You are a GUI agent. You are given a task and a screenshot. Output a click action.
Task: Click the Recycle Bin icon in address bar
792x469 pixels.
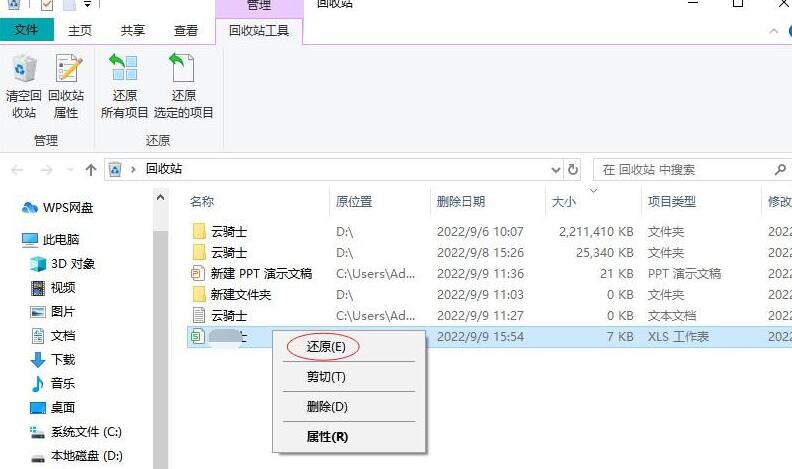pos(115,170)
